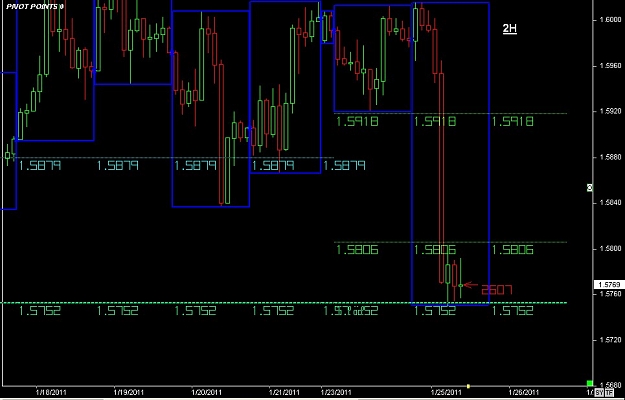
Task: Click the 1/21/2011 date label
Action: [284, 392]
